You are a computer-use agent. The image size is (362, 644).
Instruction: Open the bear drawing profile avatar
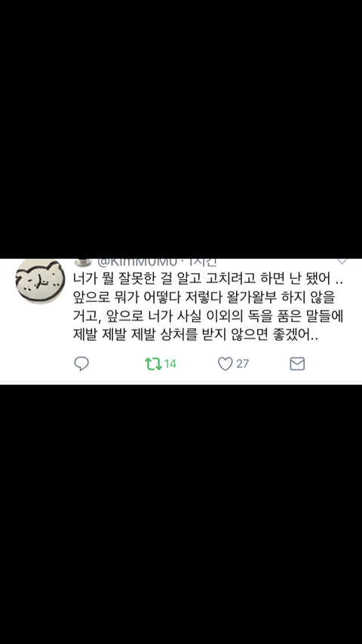pyautogui.click(x=40, y=281)
